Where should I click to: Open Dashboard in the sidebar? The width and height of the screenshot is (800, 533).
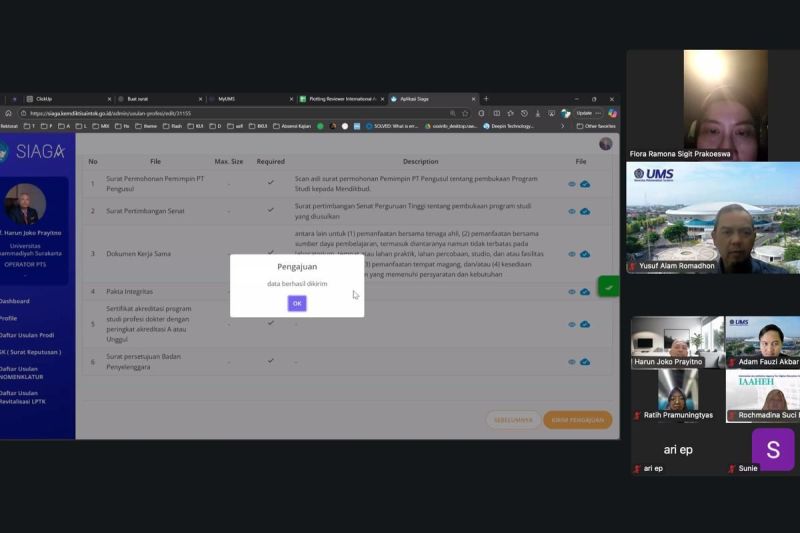pyautogui.click(x=15, y=301)
